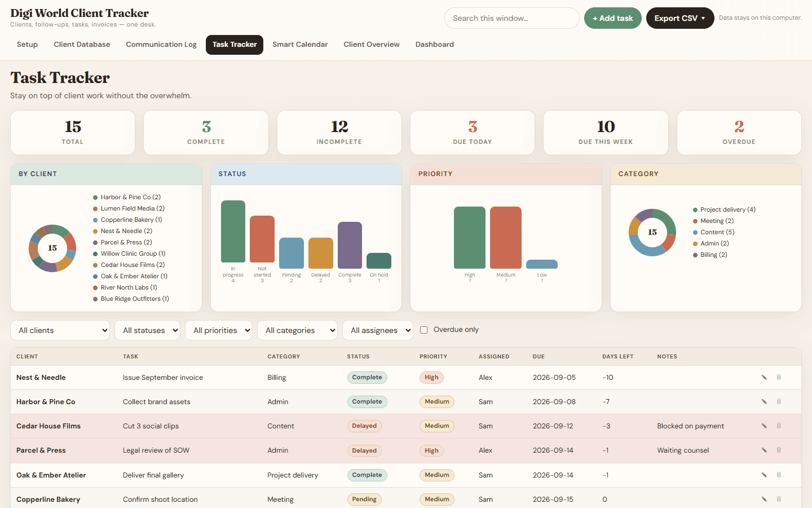
Task: Click the High priority chart bar
Action: click(x=470, y=238)
